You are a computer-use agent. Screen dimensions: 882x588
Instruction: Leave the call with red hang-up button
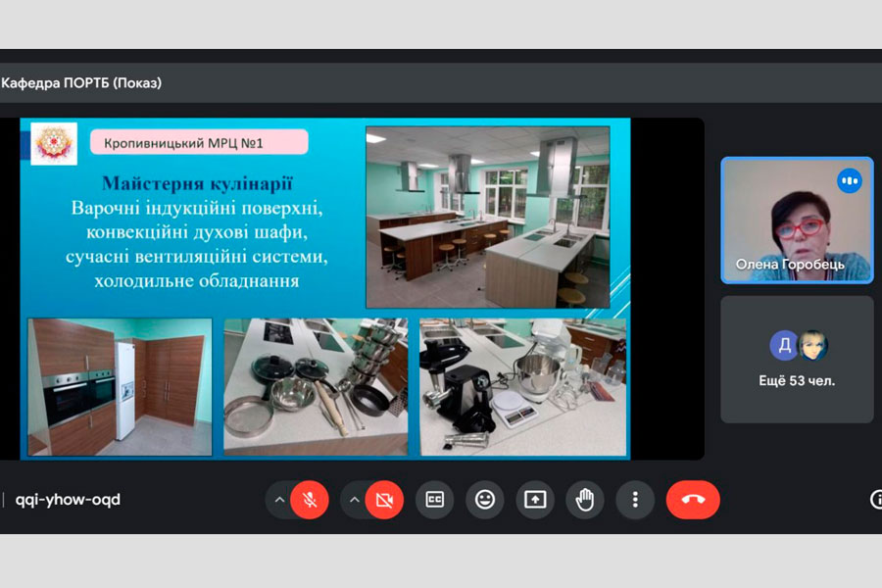pos(693,500)
